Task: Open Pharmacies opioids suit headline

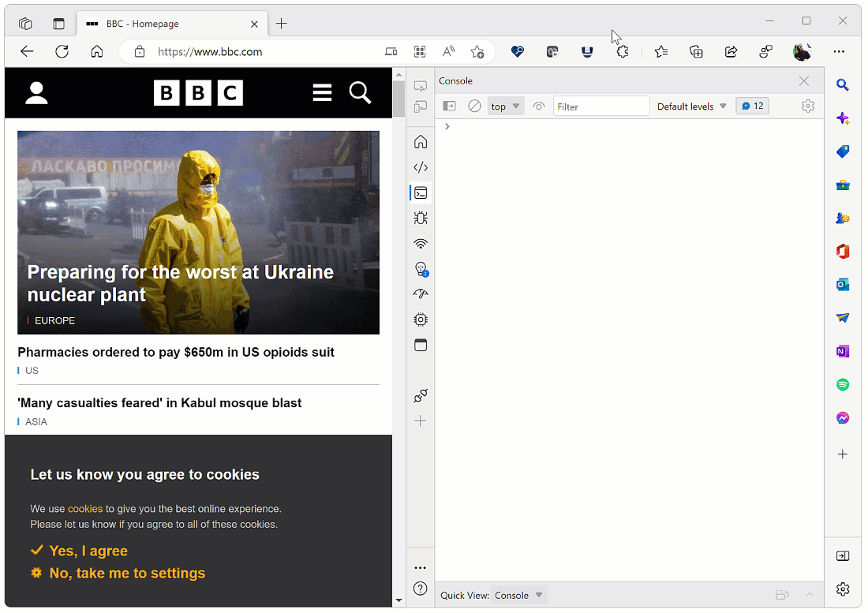Action: point(176,352)
